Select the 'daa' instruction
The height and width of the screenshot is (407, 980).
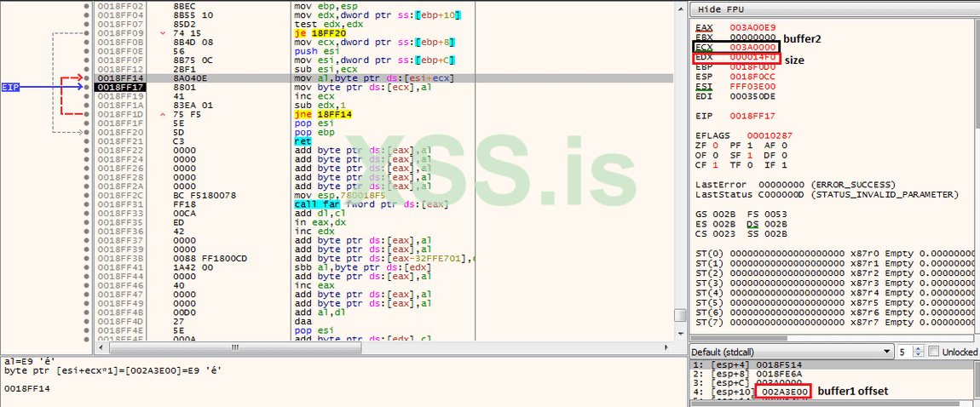pyautogui.click(x=303, y=322)
